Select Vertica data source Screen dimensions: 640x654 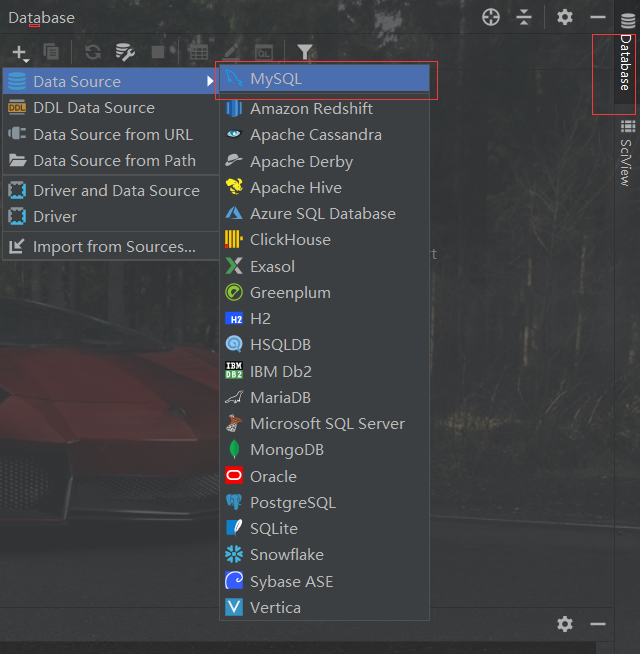[324, 608]
